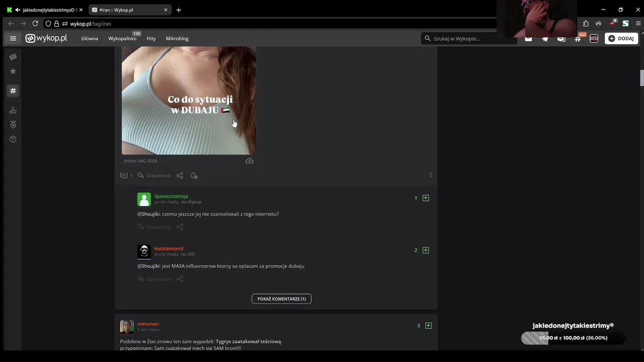Click the DODAJ button

coord(621,39)
